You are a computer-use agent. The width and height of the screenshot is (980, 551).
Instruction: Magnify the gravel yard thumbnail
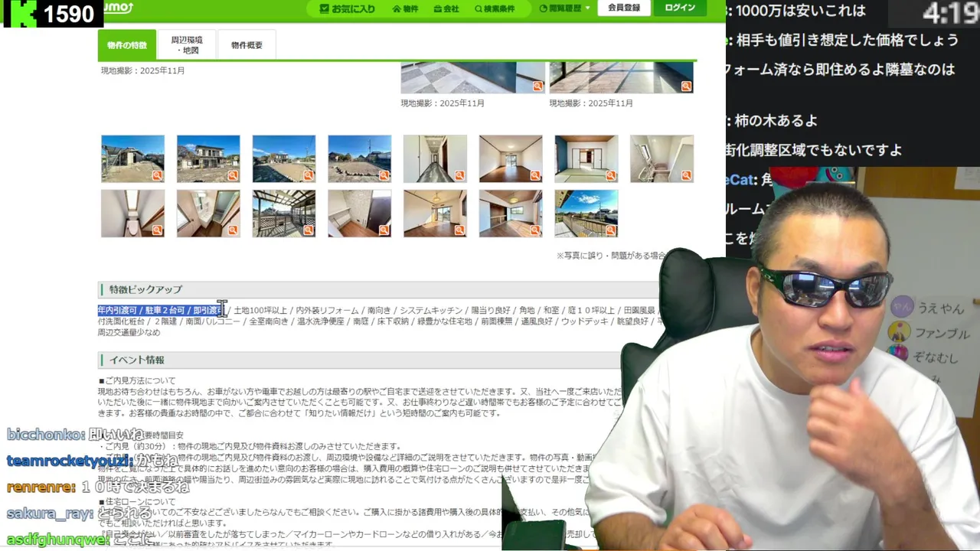click(x=309, y=175)
